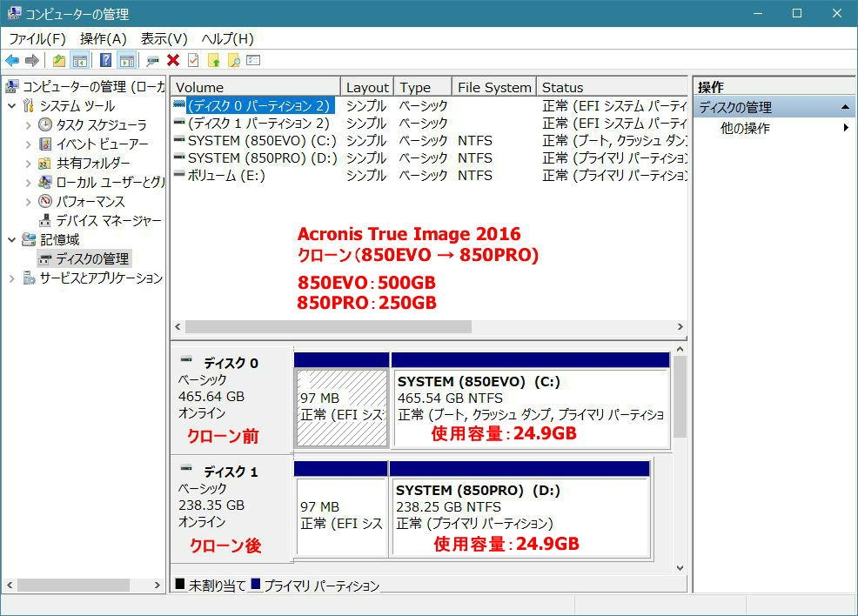Click the disk view scrollbar up arrow

(x=680, y=349)
